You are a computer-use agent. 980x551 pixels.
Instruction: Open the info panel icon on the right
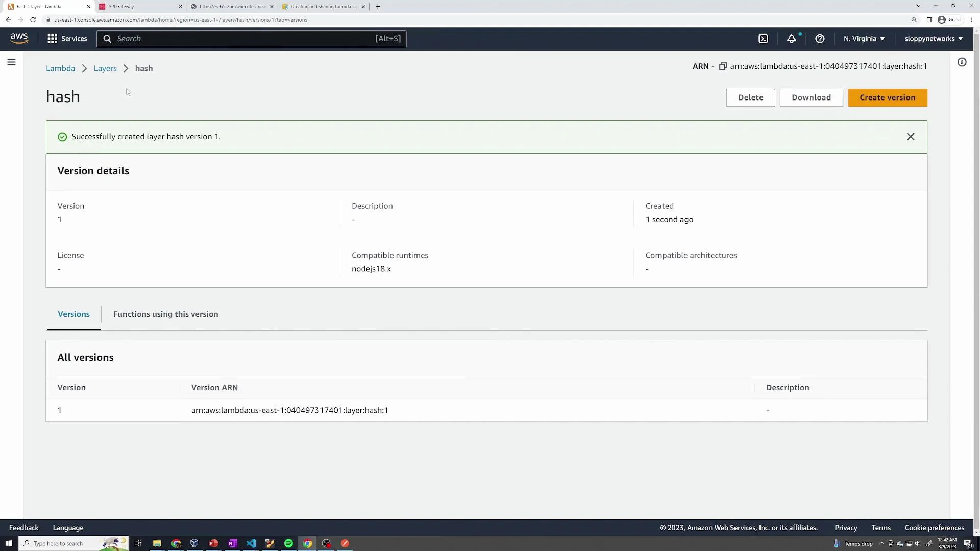(x=962, y=62)
